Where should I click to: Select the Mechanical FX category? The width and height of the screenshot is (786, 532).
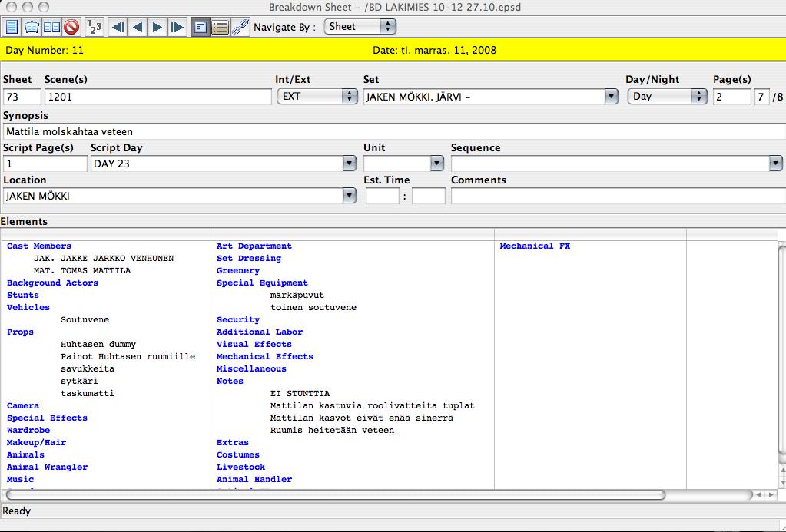point(535,246)
